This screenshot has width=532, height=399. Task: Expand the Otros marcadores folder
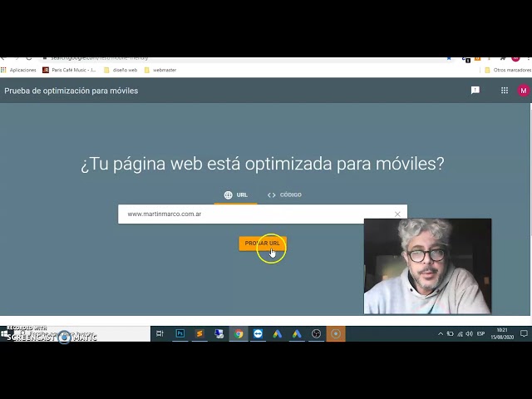click(508, 70)
